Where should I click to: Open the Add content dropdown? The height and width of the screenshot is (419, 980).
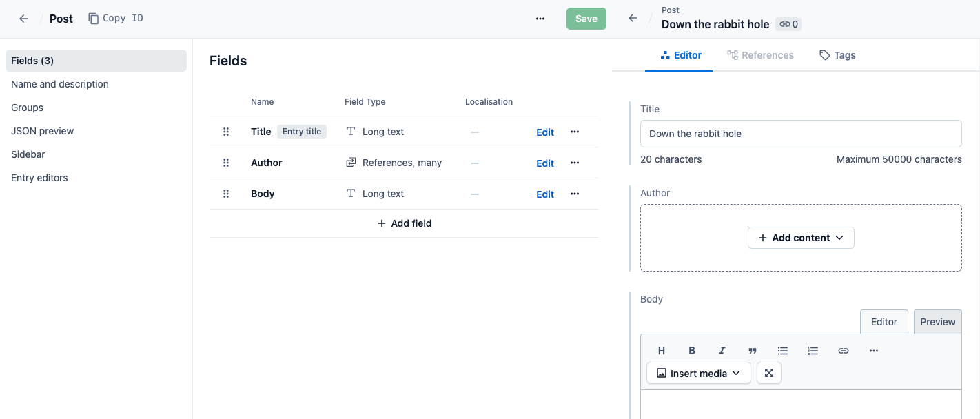point(801,238)
